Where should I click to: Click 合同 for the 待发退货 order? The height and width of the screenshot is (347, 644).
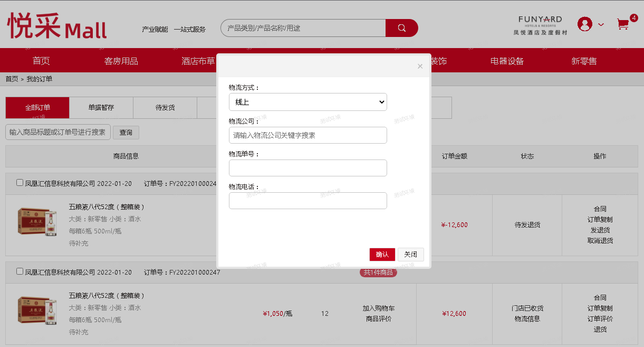click(600, 209)
